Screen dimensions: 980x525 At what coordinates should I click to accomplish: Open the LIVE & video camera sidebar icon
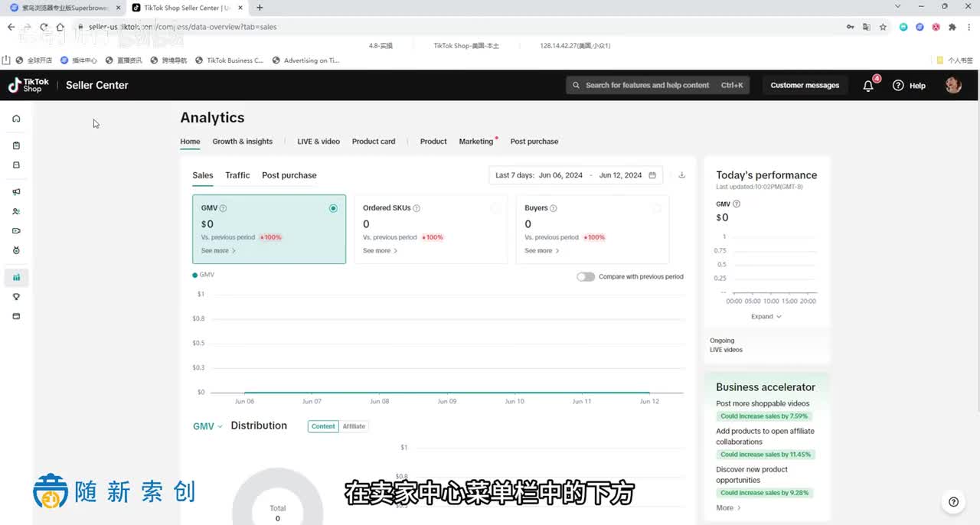point(16,231)
